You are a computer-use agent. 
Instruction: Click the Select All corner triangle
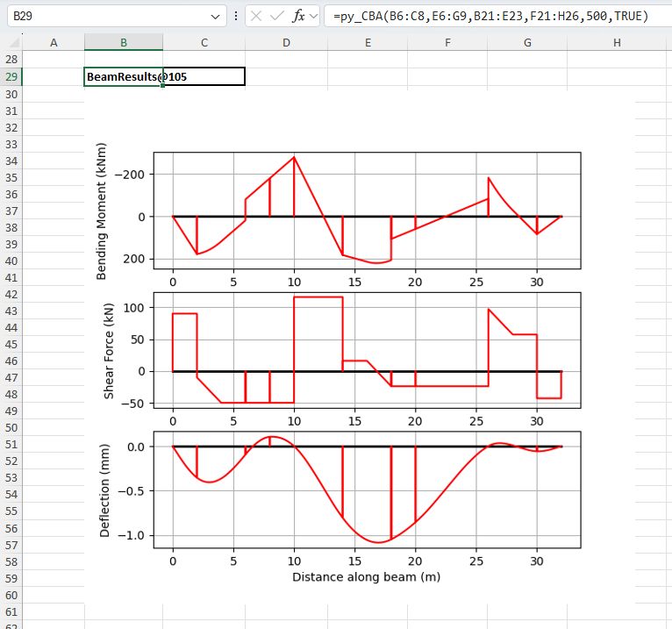click(x=12, y=42)
